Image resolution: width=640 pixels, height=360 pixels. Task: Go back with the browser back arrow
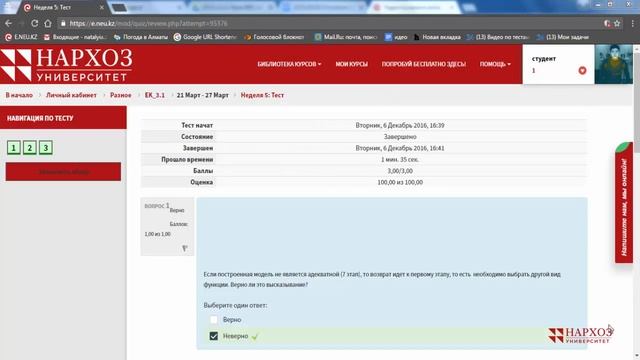[8, 23]
